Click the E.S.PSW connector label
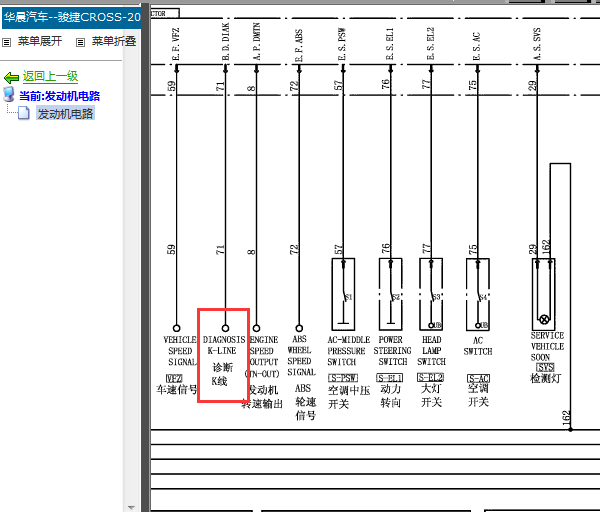This screenshot has width=600, height=512. tap(342, 44)
